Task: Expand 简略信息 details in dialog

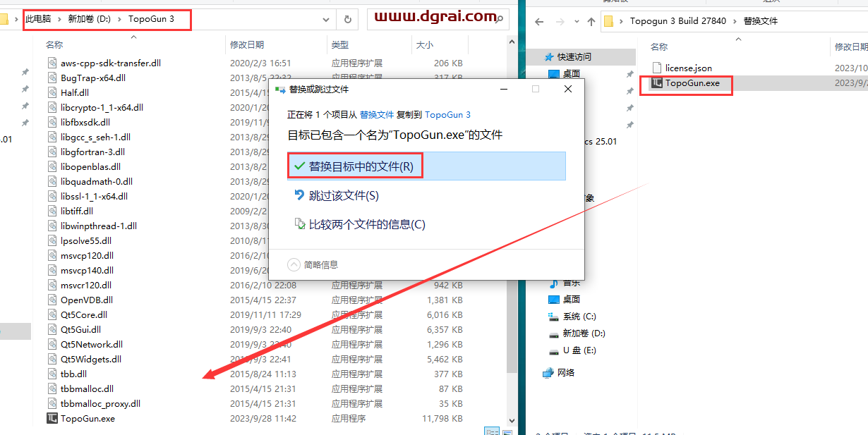Action: (x=313, y=264)
